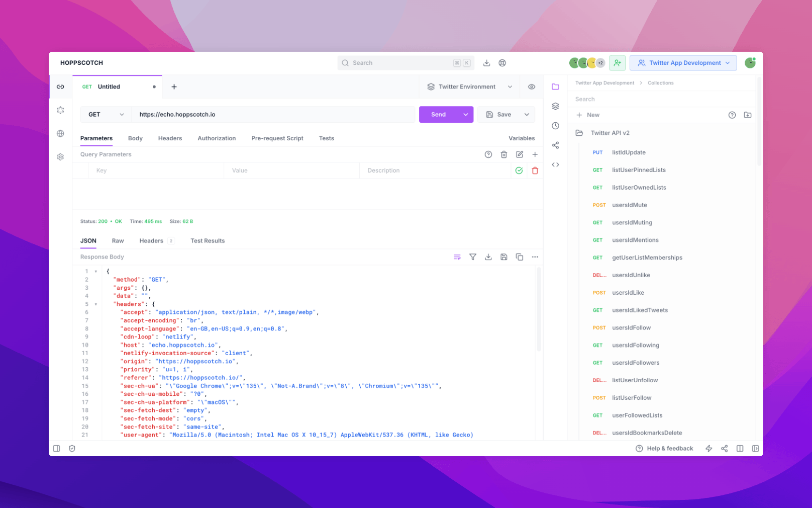Open the getUserListMemberships request
This screenshot has height=508, width=812.
[637, 258]
